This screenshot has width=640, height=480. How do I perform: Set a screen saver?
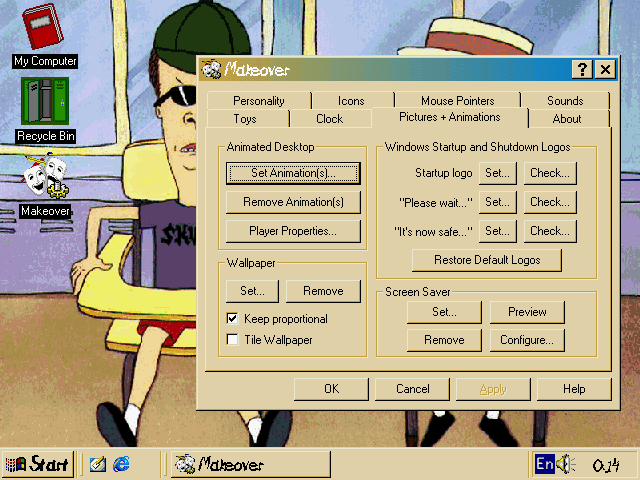coord(444,312)
